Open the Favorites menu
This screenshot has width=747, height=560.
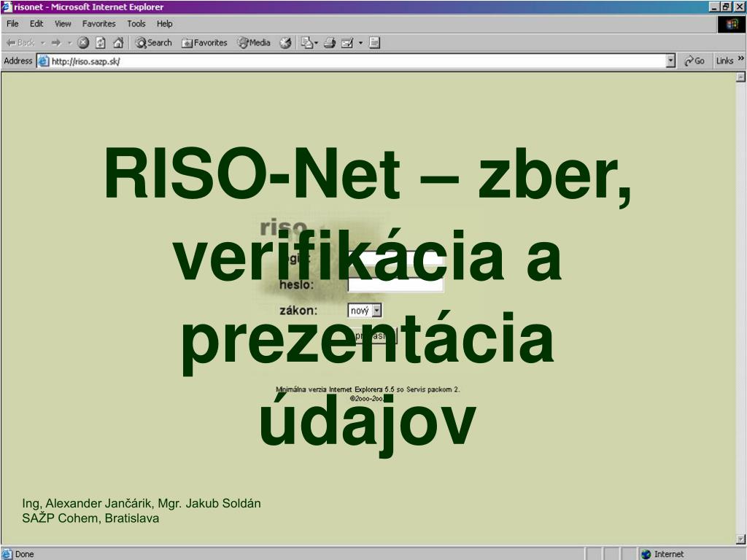click(98, 23)
